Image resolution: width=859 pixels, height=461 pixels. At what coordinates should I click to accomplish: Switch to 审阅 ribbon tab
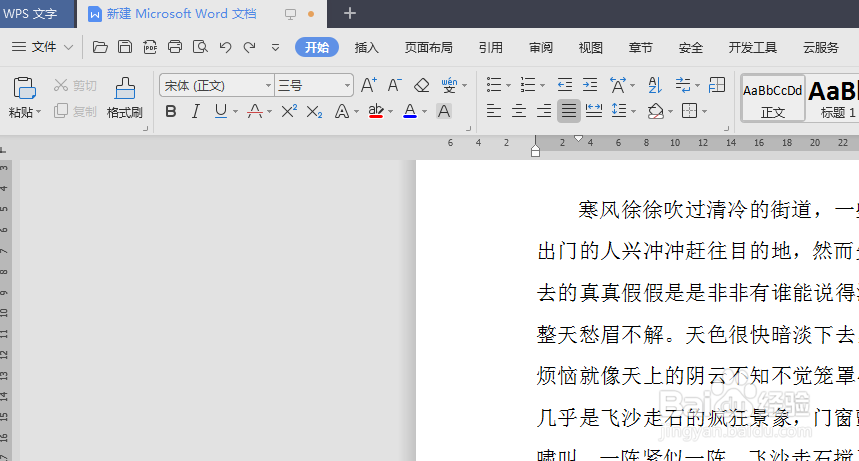(541, 48)
